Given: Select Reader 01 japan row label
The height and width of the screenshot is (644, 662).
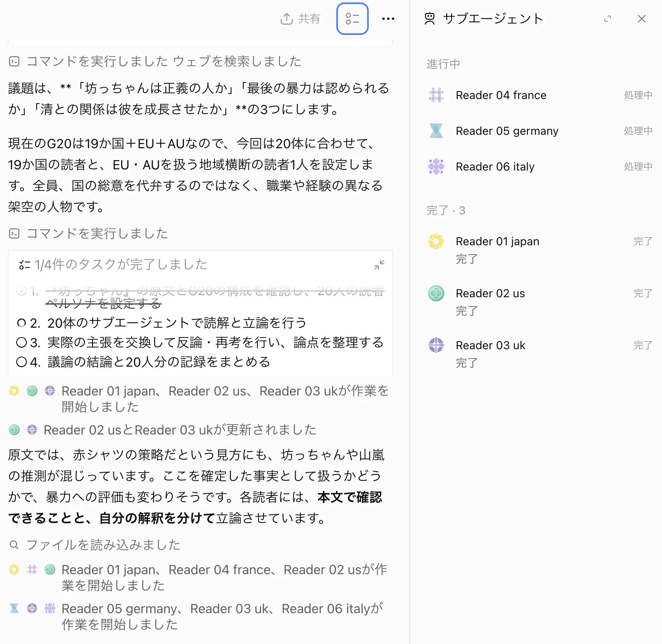Looking at the screenshot, I should point(498,241).
